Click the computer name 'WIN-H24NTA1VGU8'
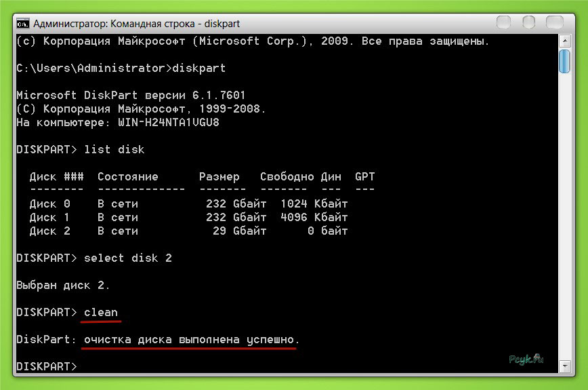Viewport: 588px width, 390px height. pos(169,122)
